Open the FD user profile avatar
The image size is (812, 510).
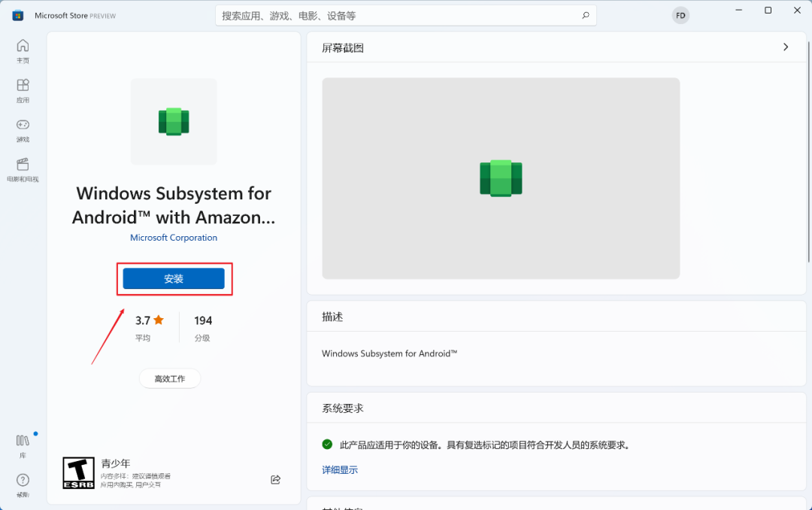(680, 16)
